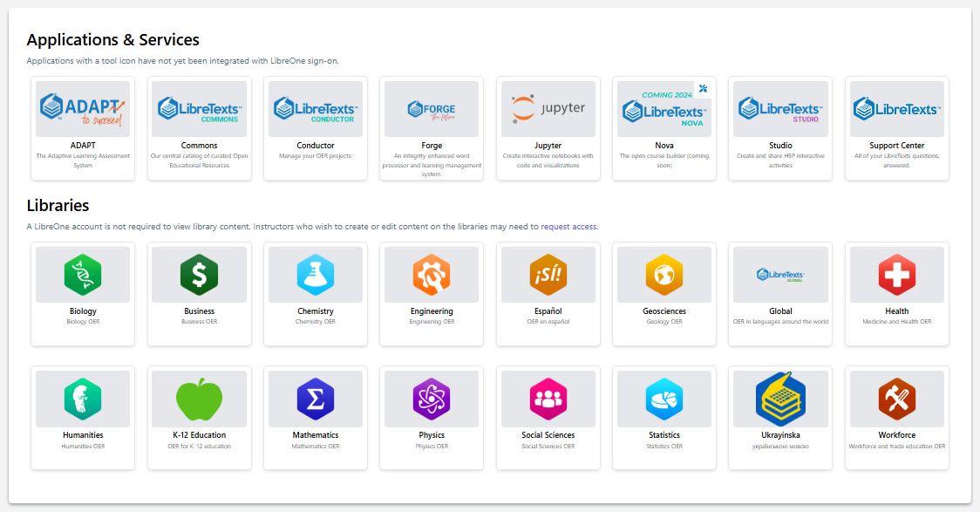
Task: Click 'OER for K-12 education' description
Action: tap(199, 447)
